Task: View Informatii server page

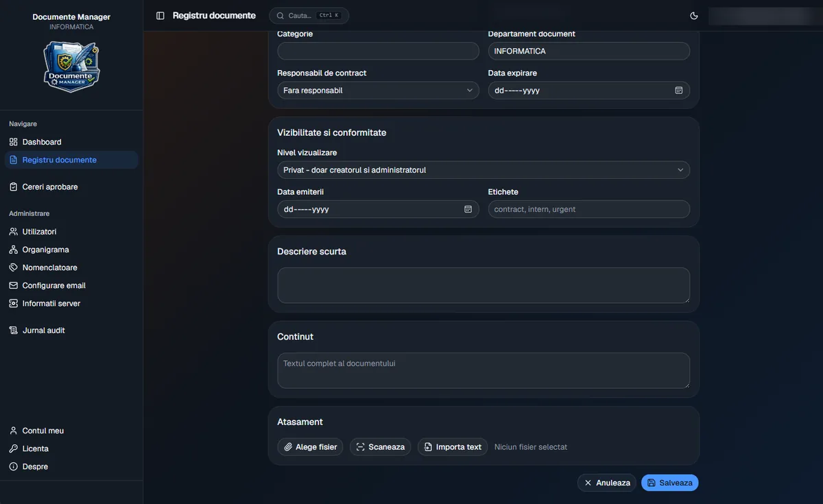Action: click(71, 303)
